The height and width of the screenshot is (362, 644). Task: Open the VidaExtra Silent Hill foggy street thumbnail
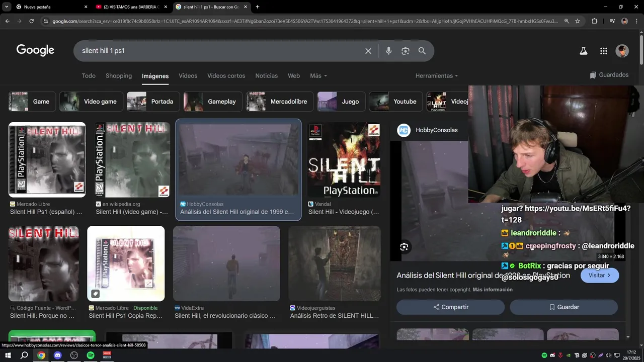pos(226,263)
